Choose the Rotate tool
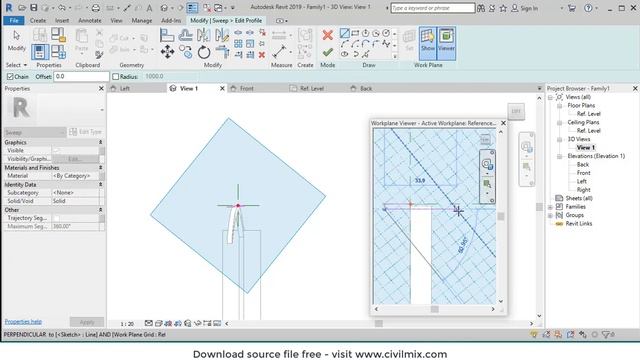Viewport: 640px width, 360px height. point(204,52)
